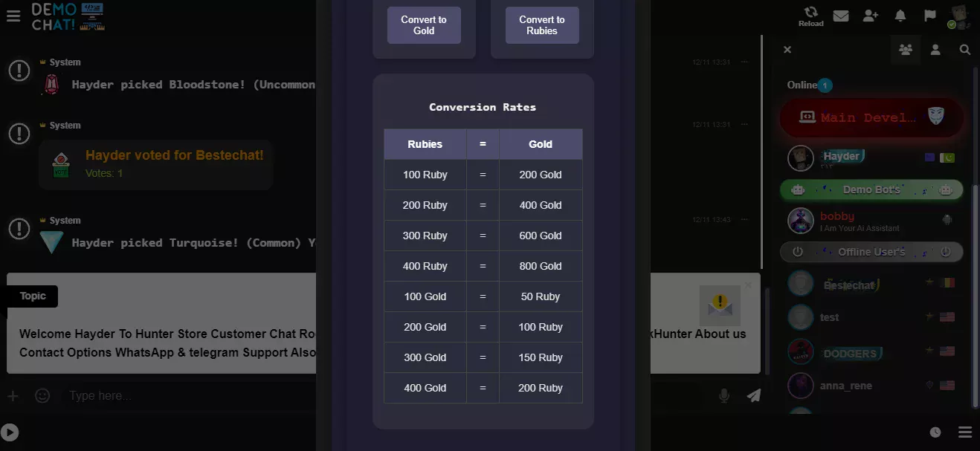The image size is (980, 451).
Task: Search users with magnifier icon
Action: [x=964, y=50]
